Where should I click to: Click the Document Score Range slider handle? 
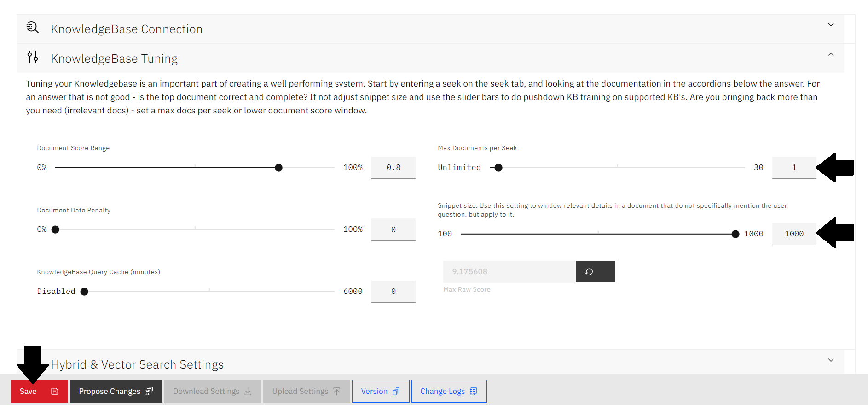[278, 168]
